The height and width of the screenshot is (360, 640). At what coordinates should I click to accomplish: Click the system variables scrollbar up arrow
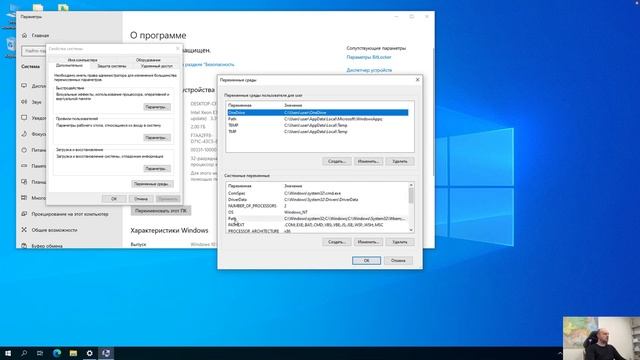click(411, 185)
